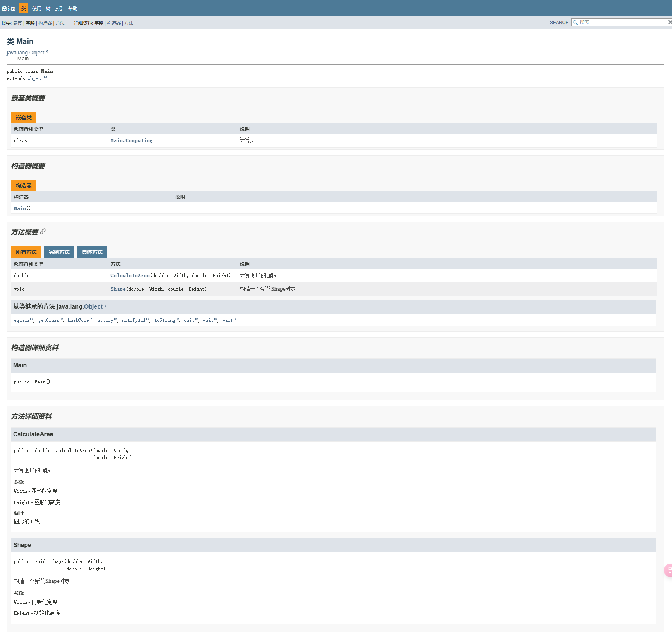Open java.lang.Object link under class title
Image resolution: width=672 pixels, height=641 pixels.
pos(26,53)
